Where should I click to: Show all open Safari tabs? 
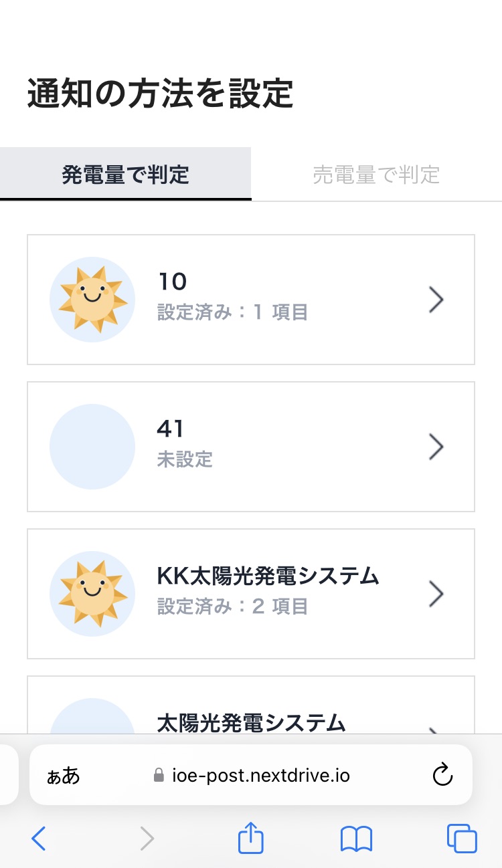point(461,839)
